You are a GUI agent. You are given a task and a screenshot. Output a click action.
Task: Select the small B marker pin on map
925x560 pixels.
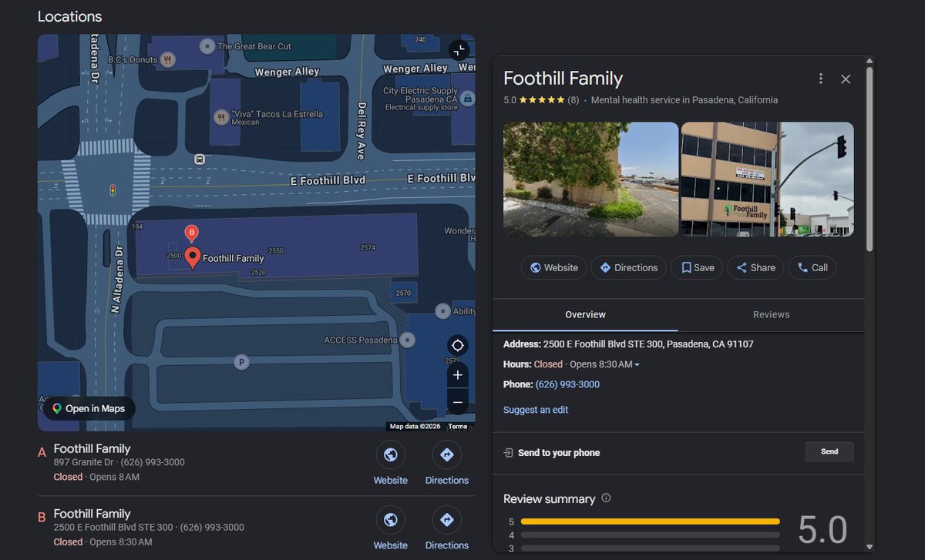(x=191, y=233)
